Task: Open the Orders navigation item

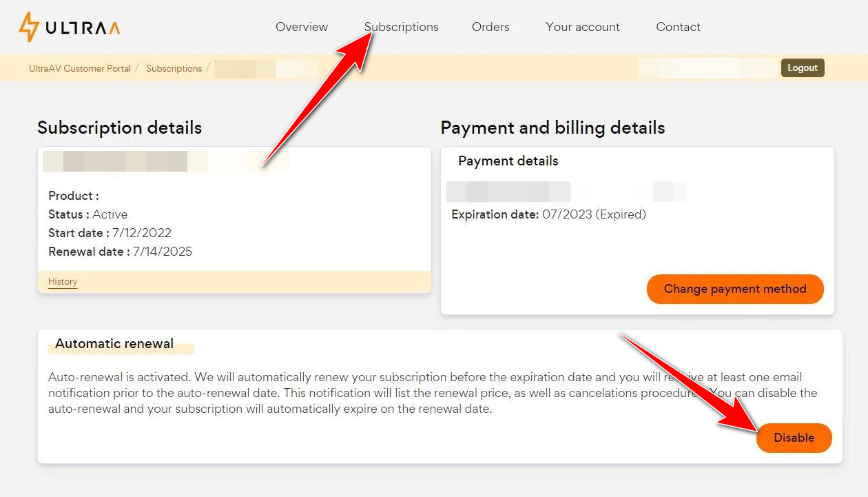Action: tap(490, 27)
